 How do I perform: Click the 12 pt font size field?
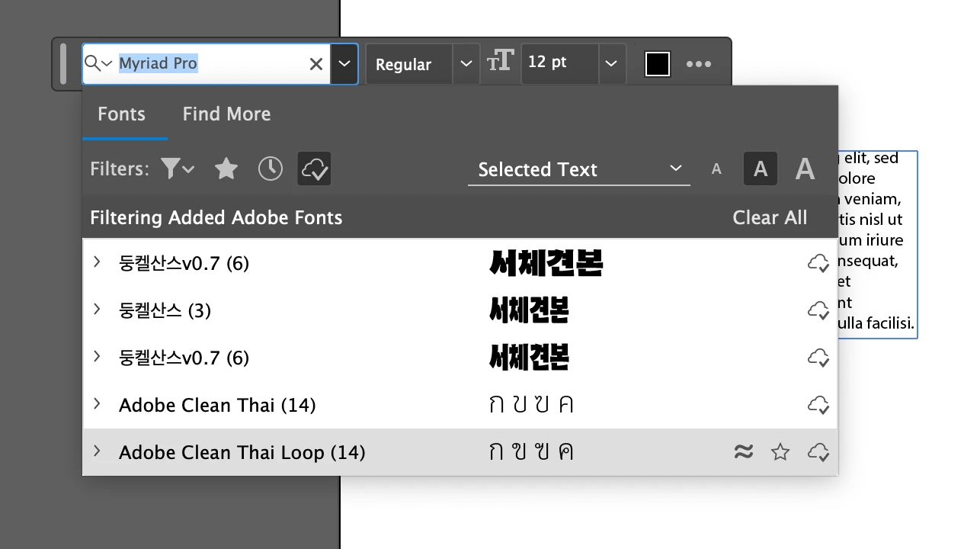(559, 64)
